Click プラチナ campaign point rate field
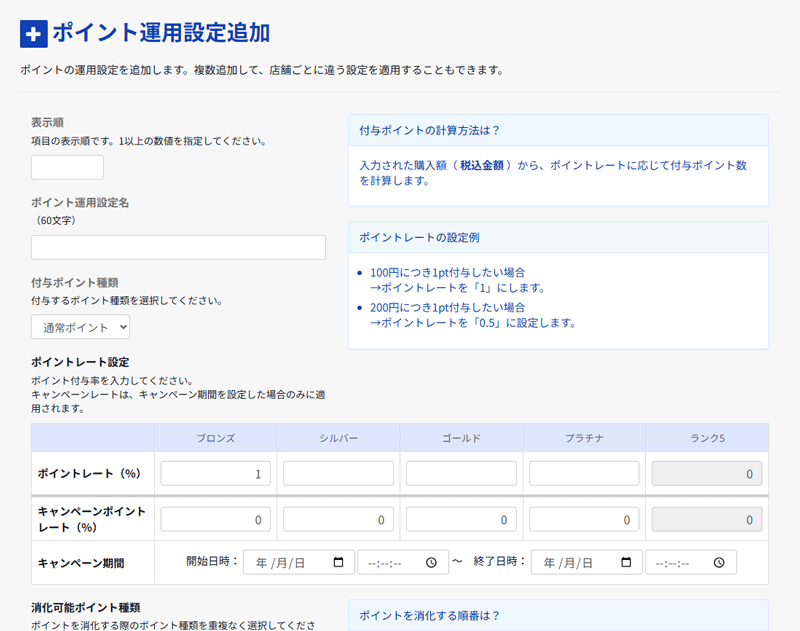The width and height of the screenshot is (800, 631). point(584,520)
